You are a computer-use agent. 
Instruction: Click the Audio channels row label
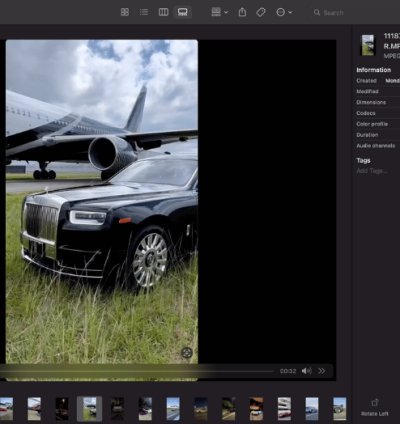coord(376,146)
